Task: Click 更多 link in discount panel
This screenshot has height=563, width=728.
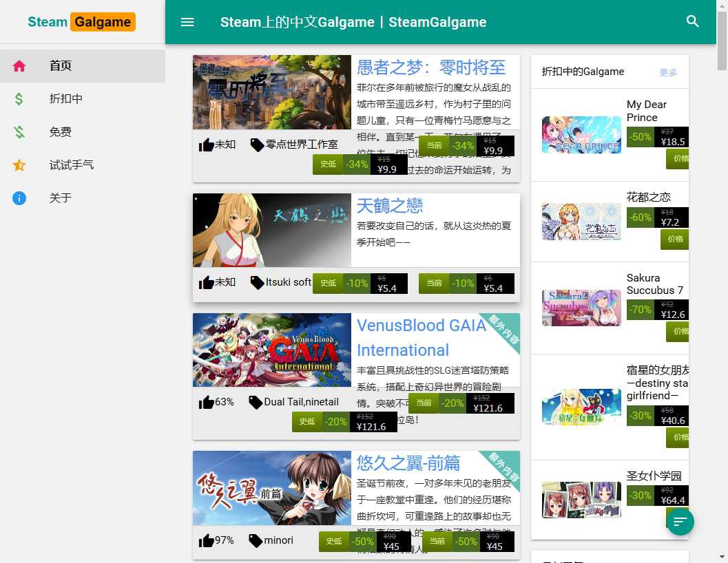Action: (x=668, y=72)
